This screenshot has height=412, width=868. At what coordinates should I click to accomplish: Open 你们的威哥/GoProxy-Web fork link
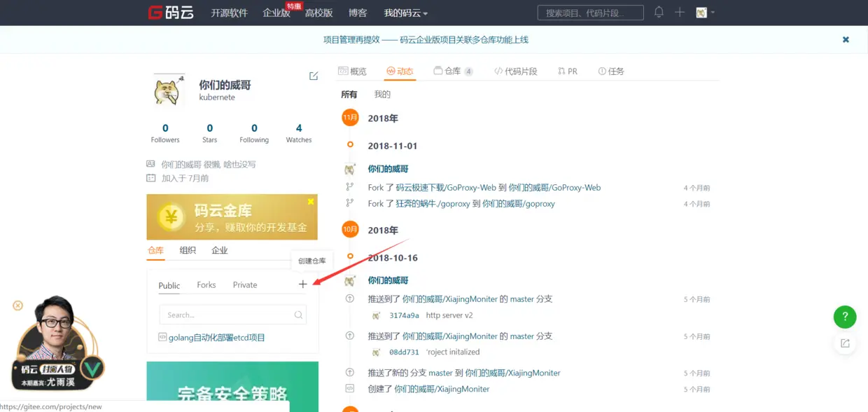coord(554,187)
